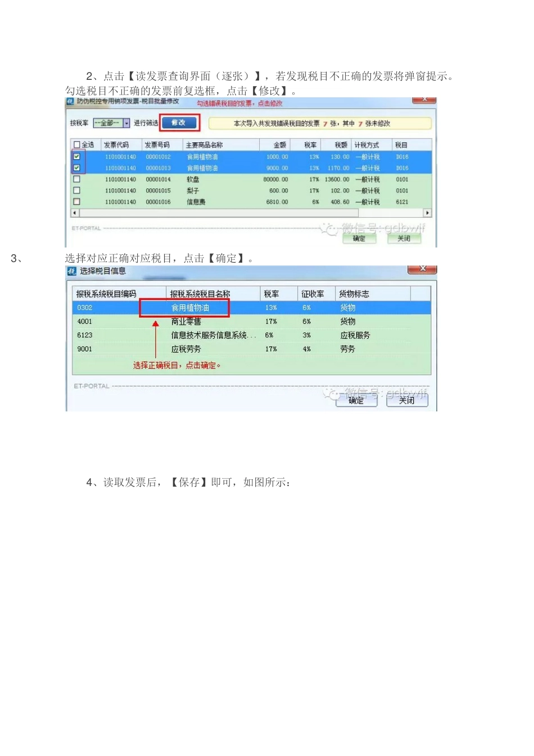This screenshot has height=756, width=534.
Task: Check the box for invoice 00001014 软盘
Action: click(x=76, y=179)
